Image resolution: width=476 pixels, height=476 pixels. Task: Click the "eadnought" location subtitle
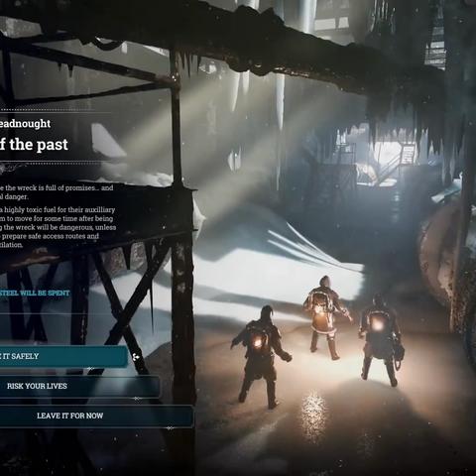pyautogui.click(x=25, y=124)
